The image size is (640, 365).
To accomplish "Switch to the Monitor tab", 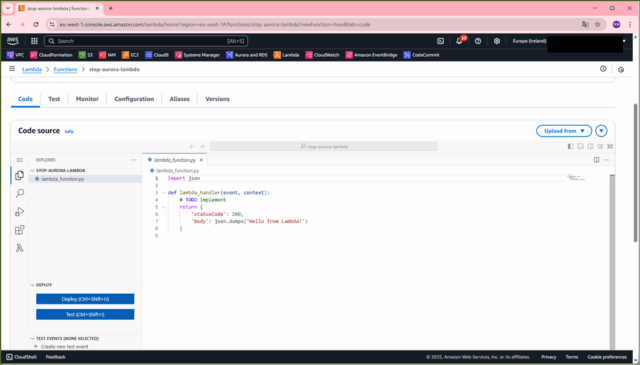I will (87, 99).
